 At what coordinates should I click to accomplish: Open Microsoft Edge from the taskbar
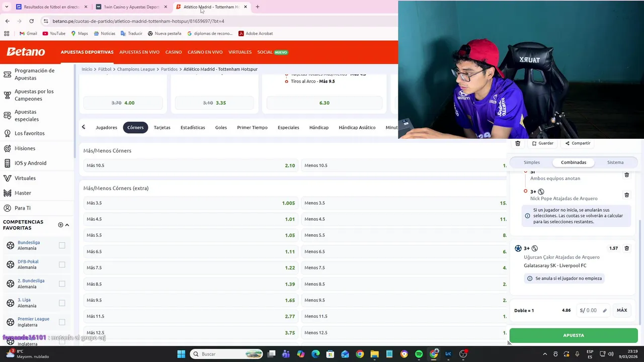click(315, 354)
